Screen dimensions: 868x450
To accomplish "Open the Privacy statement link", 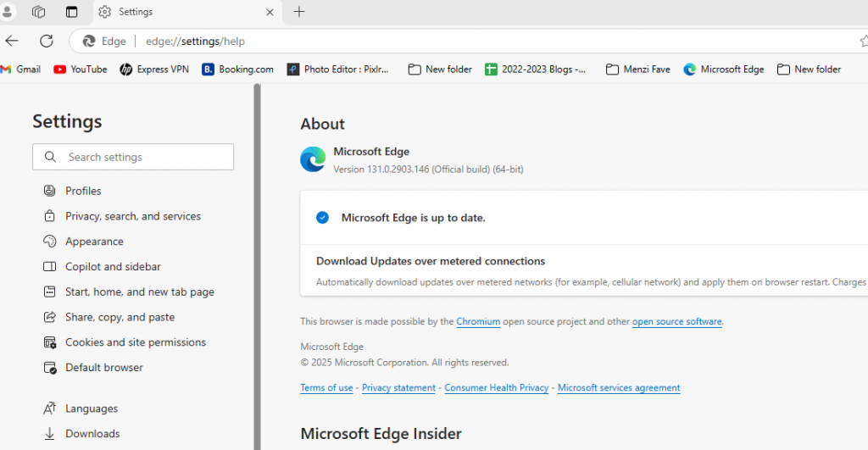I will pyautogui.click(x=398, y=388).
